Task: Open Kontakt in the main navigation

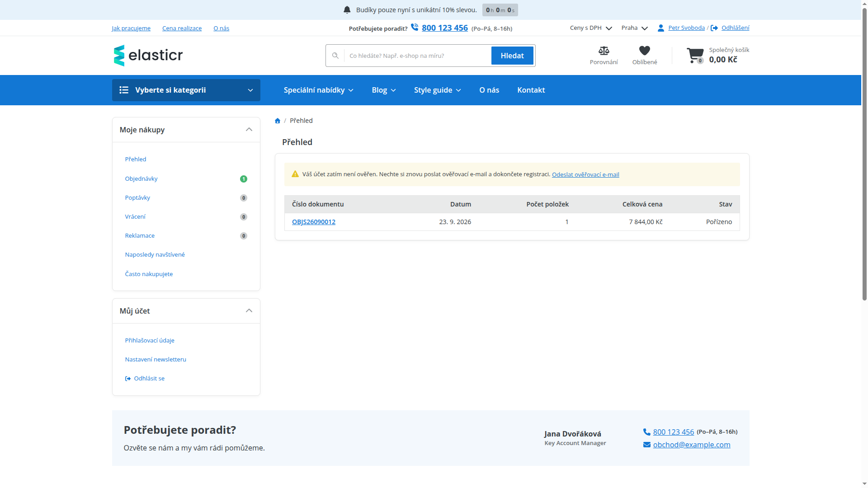Action: click(531, 90)
